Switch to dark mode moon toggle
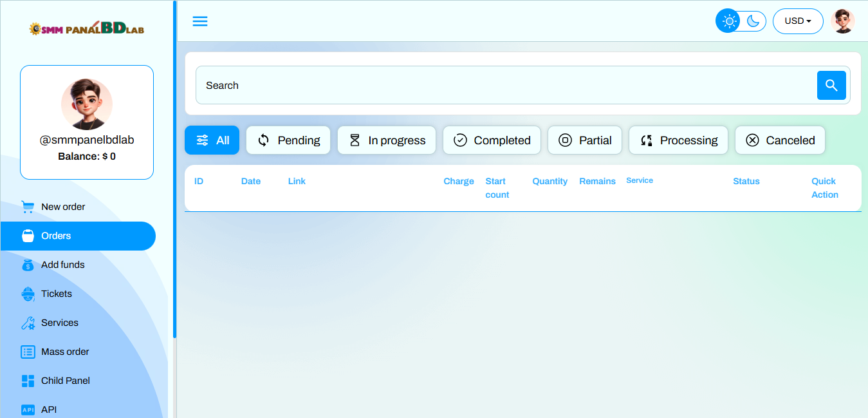 753,21
